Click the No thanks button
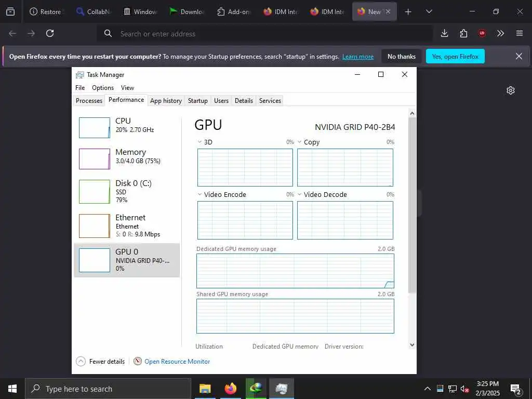532x399 pixels. click(x=402, y=56)
